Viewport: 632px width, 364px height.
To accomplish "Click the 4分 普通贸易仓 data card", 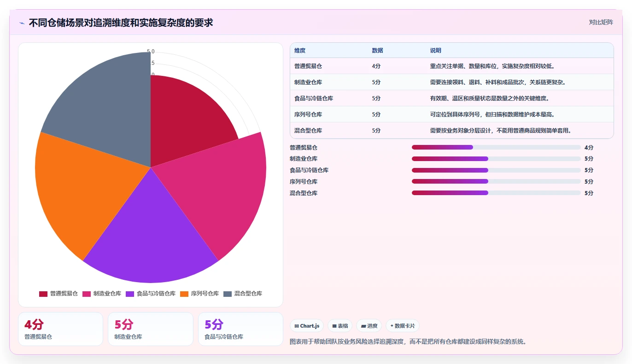I will (x=60, y=329).
